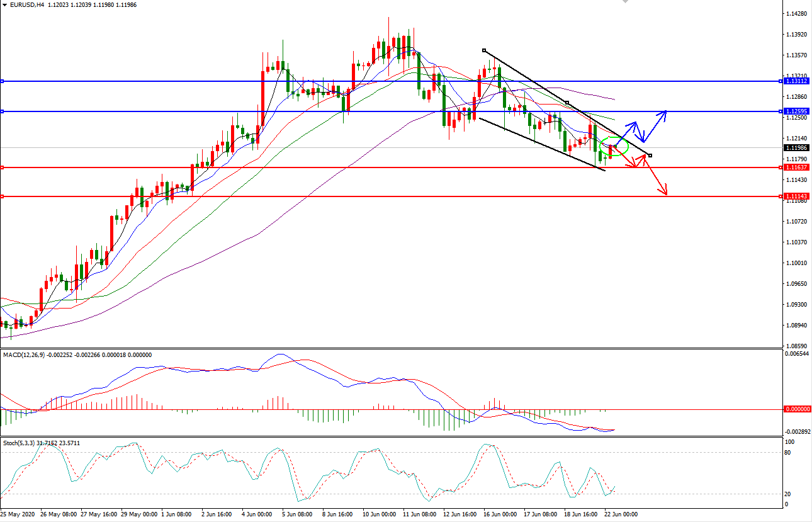This screenshot has width=812, height=522.
Task: Click the 1.13920 price scale label
Action: pyautogui.click(x=796, y=34)
